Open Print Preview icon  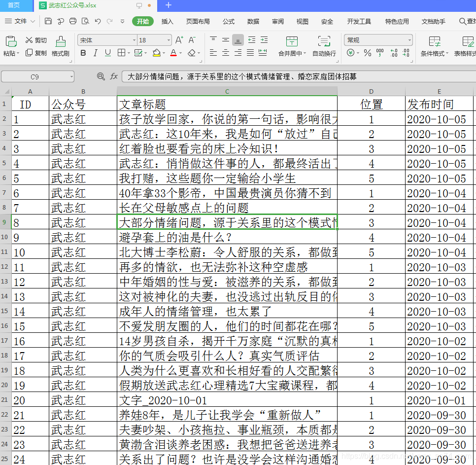coord(85,21)
